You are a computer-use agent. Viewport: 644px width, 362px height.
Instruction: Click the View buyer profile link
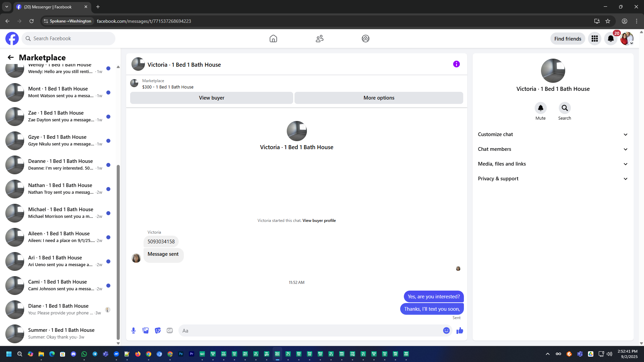319,221
